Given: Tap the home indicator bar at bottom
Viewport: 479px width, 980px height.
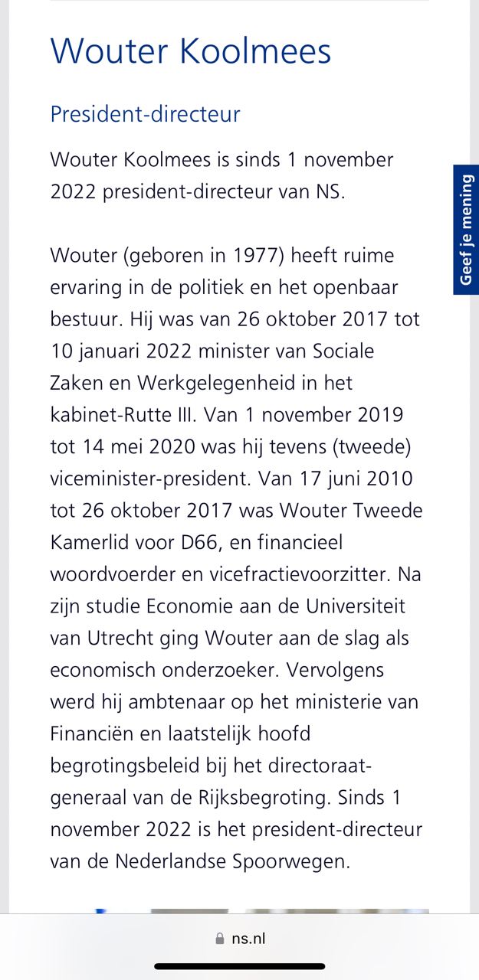Looking at the screenshot, I should [x=239, y=966].
